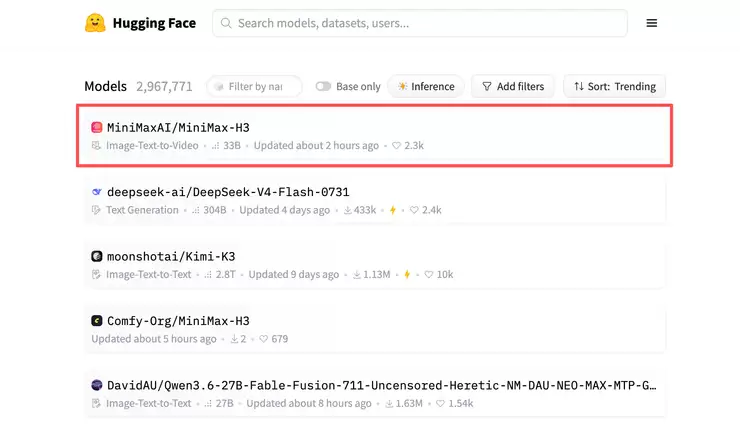Click the search magnifier icon

226,23
